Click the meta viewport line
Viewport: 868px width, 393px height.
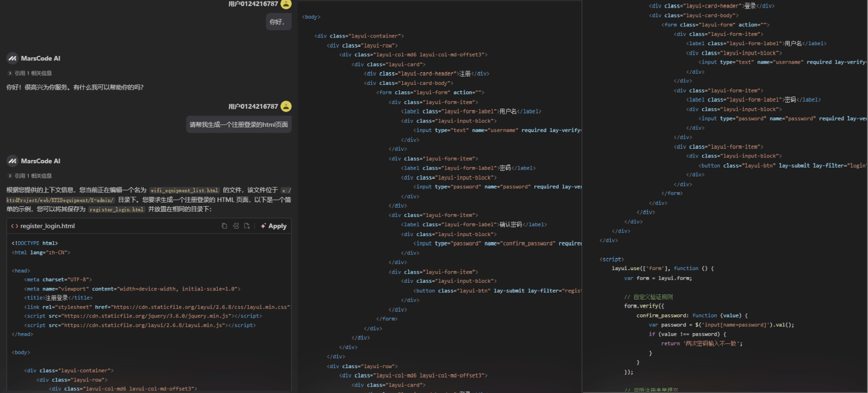(x=132, y=289)
